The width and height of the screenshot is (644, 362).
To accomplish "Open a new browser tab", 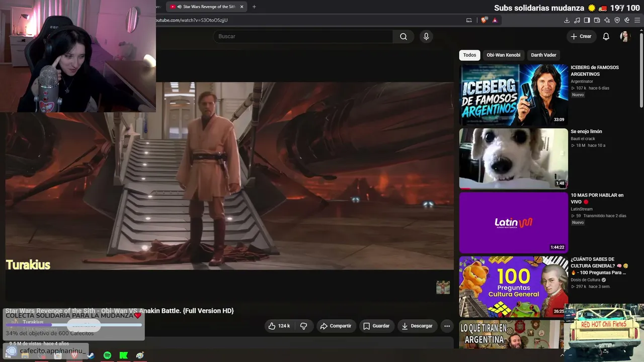I will click(254, 7).
